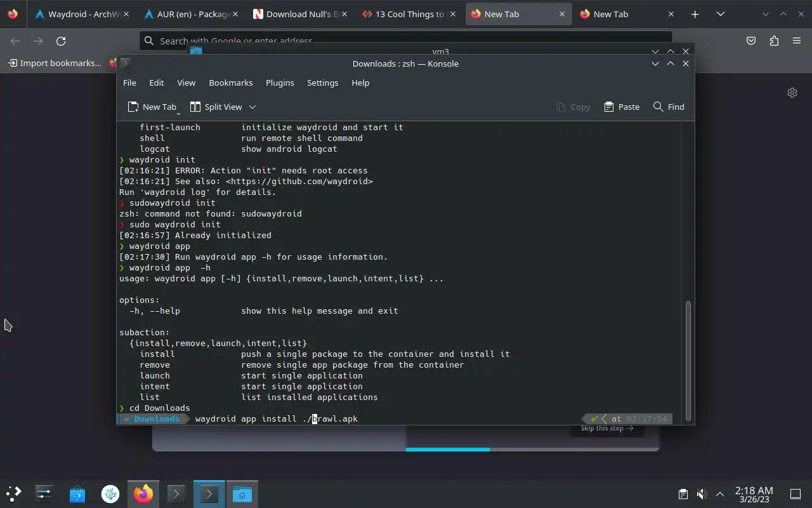Open the Konsole Settings menu
The height and width of the screenshot is (508, 812).
click(322, 83)
